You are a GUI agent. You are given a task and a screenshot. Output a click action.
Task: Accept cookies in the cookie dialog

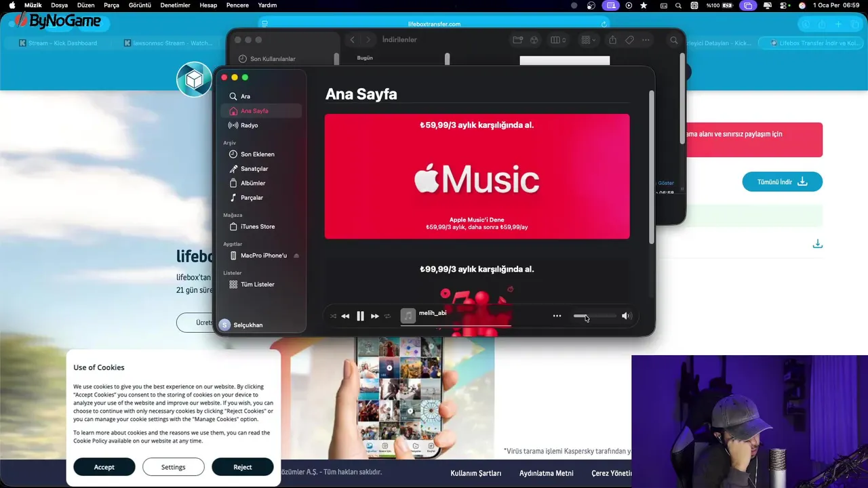coord(104,467)
